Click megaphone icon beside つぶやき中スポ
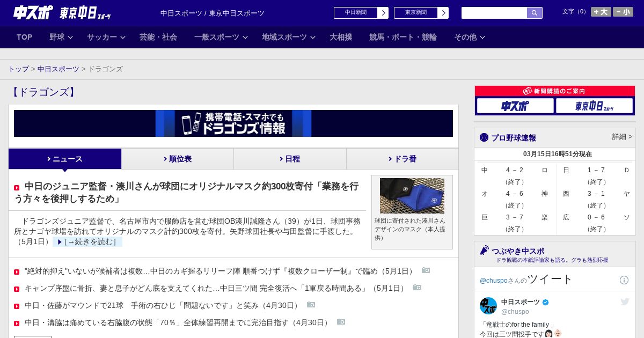 coord(484,250)
